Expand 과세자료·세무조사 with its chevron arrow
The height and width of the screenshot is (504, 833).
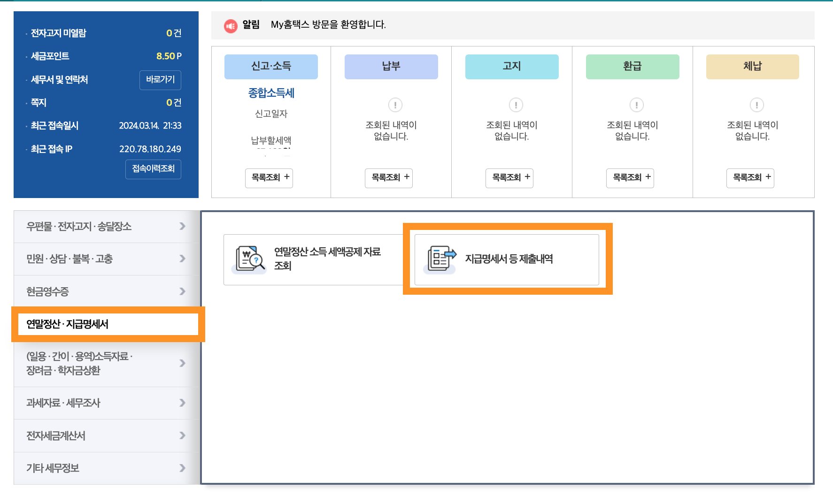pos(182,403)
